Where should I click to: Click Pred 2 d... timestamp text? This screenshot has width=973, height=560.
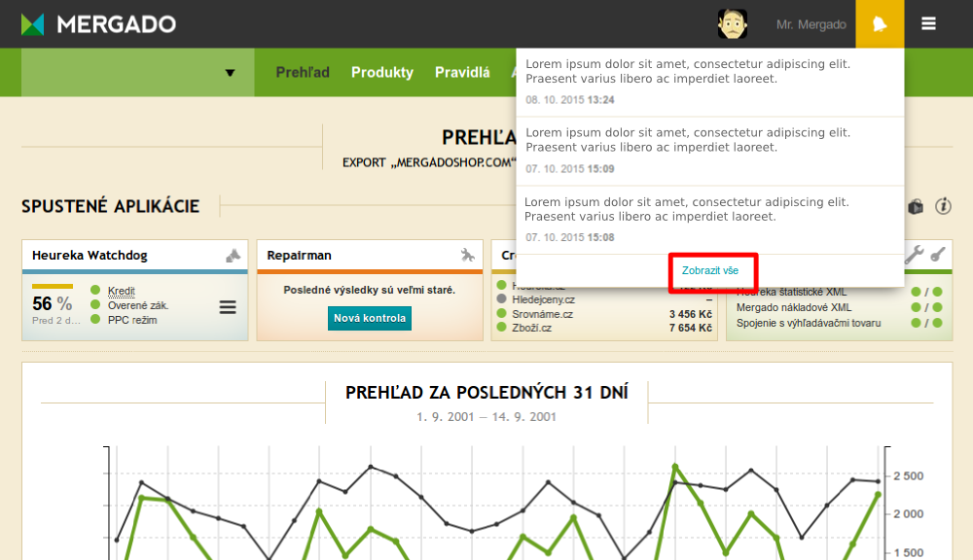(x=56, y=321)
